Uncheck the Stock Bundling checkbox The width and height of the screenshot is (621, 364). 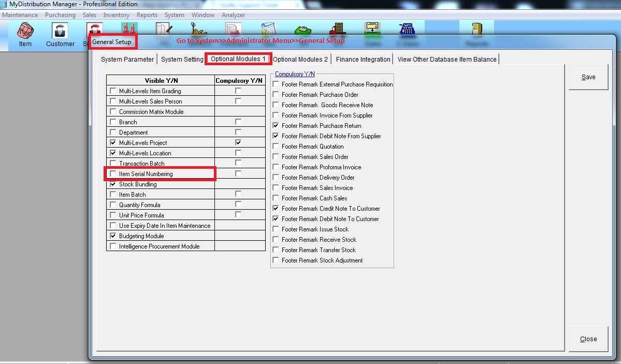point(113,184)
